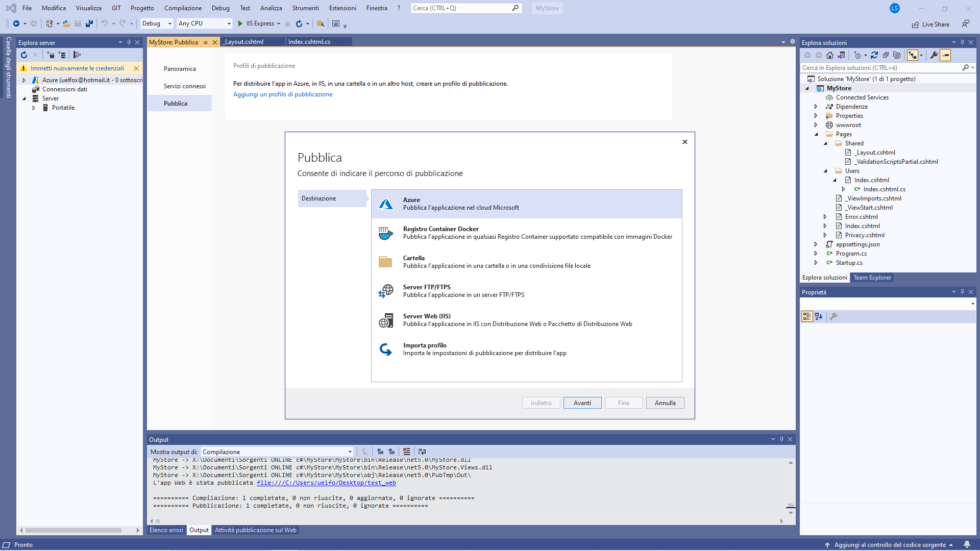
Task: Click Aggiungi al controllo del codice sorgente
Action: tap(890, 544)
